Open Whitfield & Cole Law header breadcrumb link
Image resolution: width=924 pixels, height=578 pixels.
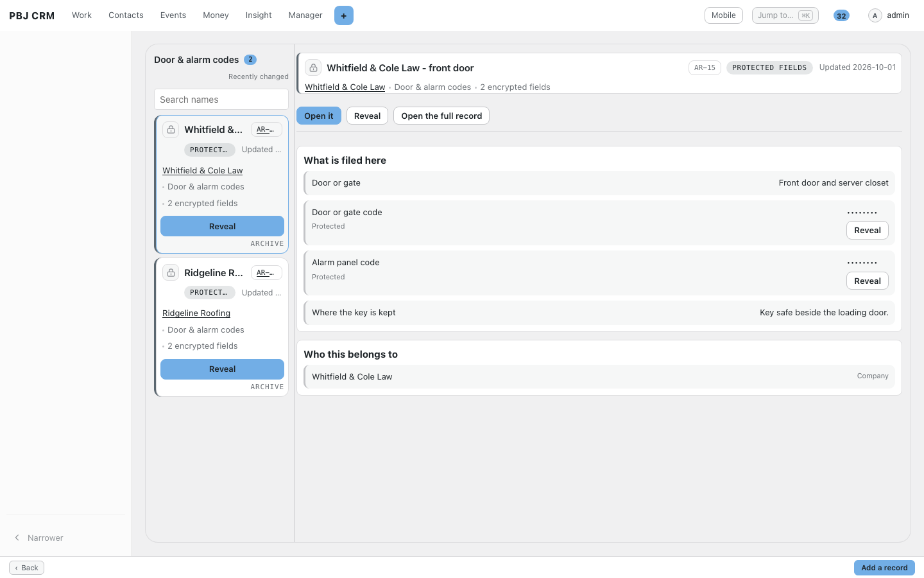click(345, 87)
